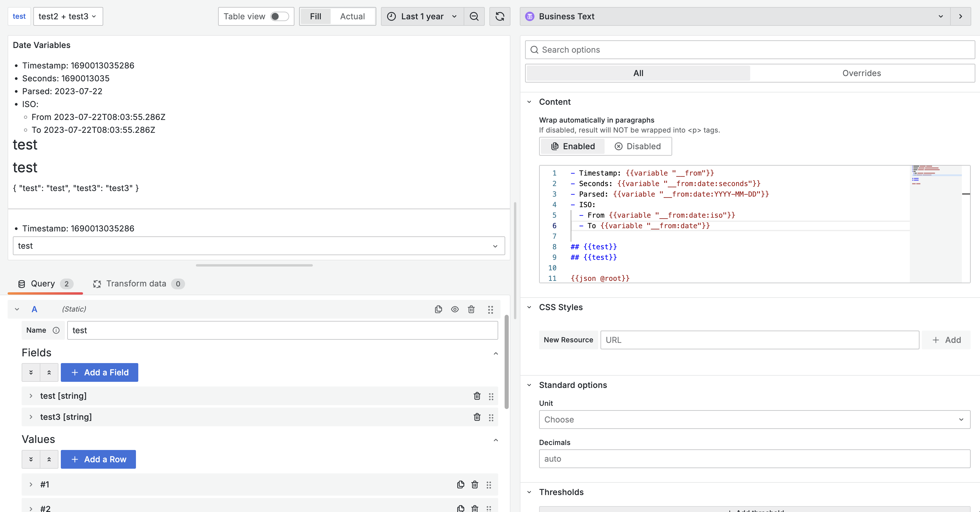The image size is (980, 512).
Task: Click the Name field info icon
Action: pos(56,330)
